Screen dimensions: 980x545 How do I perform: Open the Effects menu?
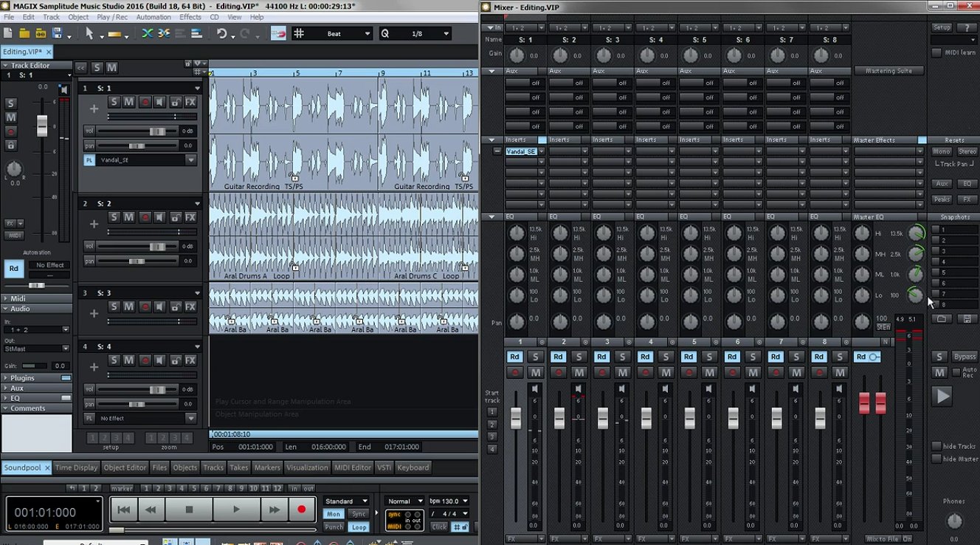click(190, 17)
